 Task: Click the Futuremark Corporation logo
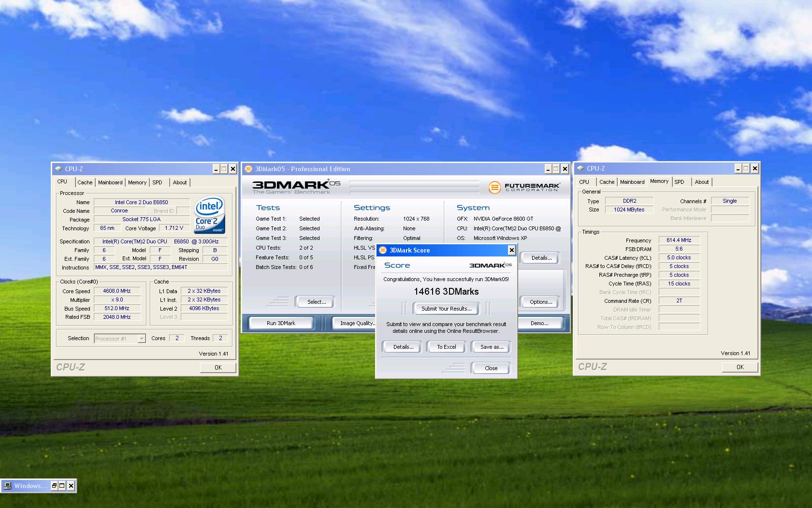pyautogui.click(x=524, y=187)
